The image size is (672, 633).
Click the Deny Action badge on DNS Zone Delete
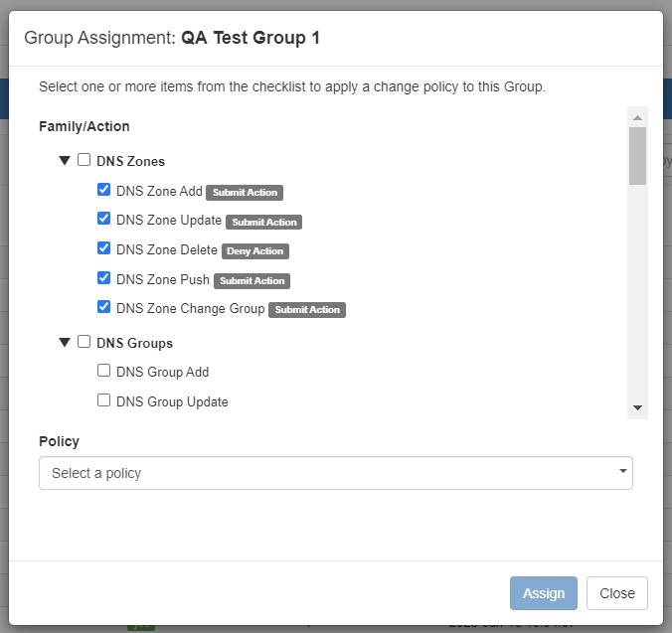coord(255,251)
